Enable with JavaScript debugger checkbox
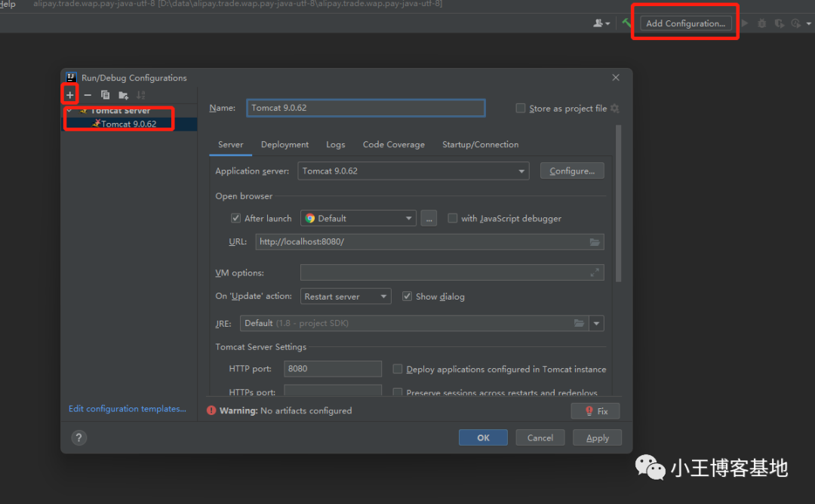815x504 pixels. coord(453,218)
